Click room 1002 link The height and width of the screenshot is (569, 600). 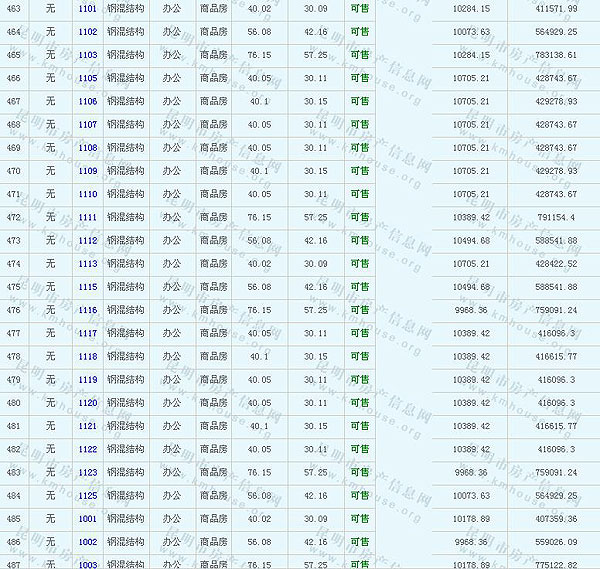pyautogui.click(x=87, y=542)
